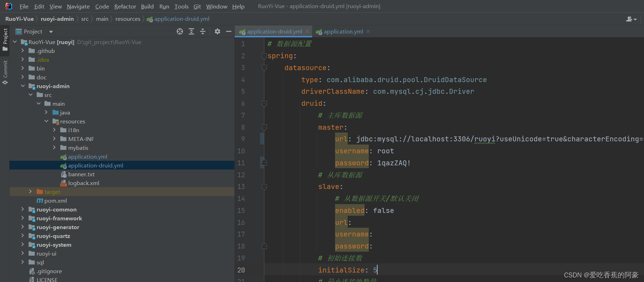This screenshot has height=282, width=644.
Task: Click the .gitignore file icon
Action: pyautogui.click(x=32, y=271)
